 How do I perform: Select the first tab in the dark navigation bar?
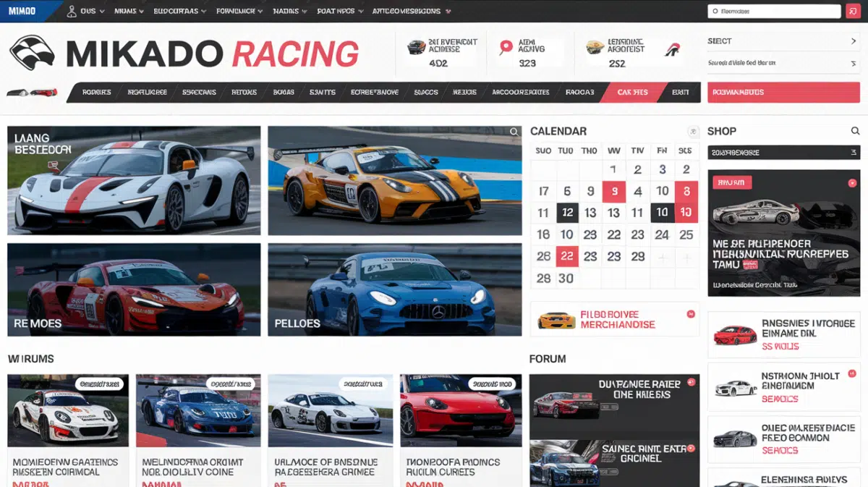click(96, 93)
